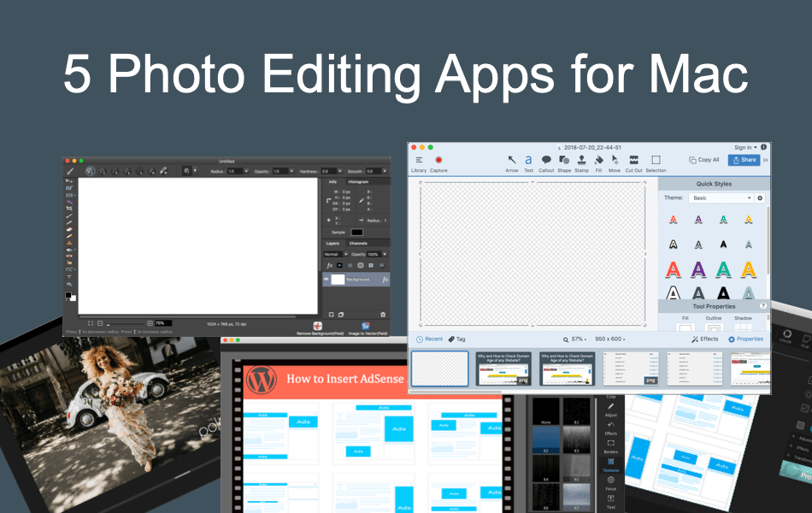Pick the T text tool in dark editor sidebar
This screenshot has width=812, height=513.
click(x=69, y=277)
